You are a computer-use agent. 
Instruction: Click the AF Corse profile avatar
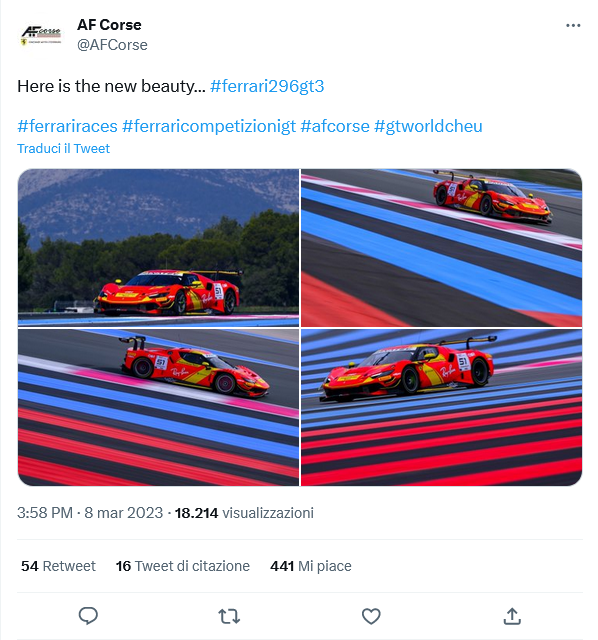tap(41, 36)
